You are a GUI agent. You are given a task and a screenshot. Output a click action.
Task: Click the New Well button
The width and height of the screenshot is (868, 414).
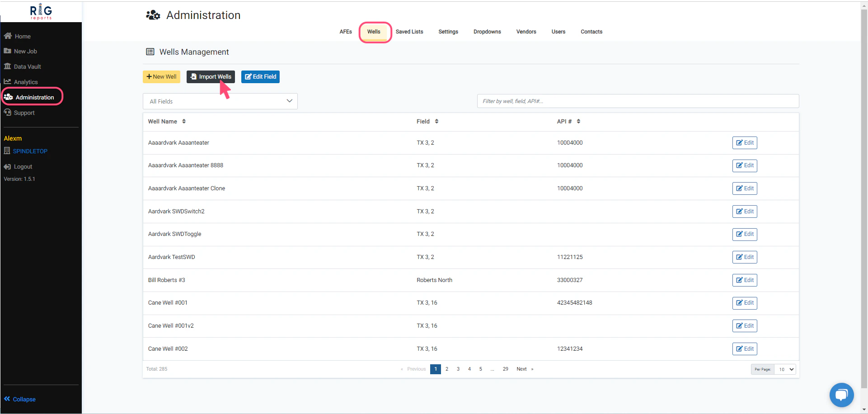pyautogui.click(x=161, y=77)
